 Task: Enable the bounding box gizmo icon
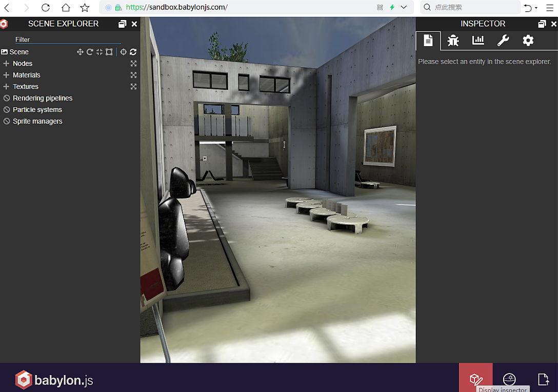(109, 52)
